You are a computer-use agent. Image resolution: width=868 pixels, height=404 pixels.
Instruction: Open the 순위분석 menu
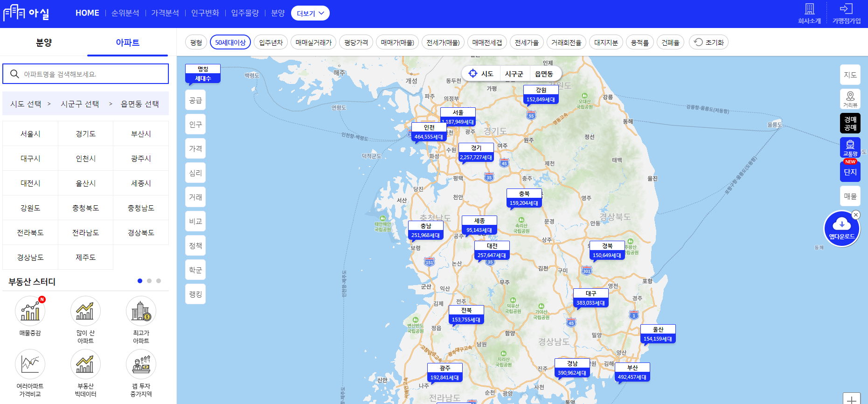pyautogui.click(x=125, y=13)
